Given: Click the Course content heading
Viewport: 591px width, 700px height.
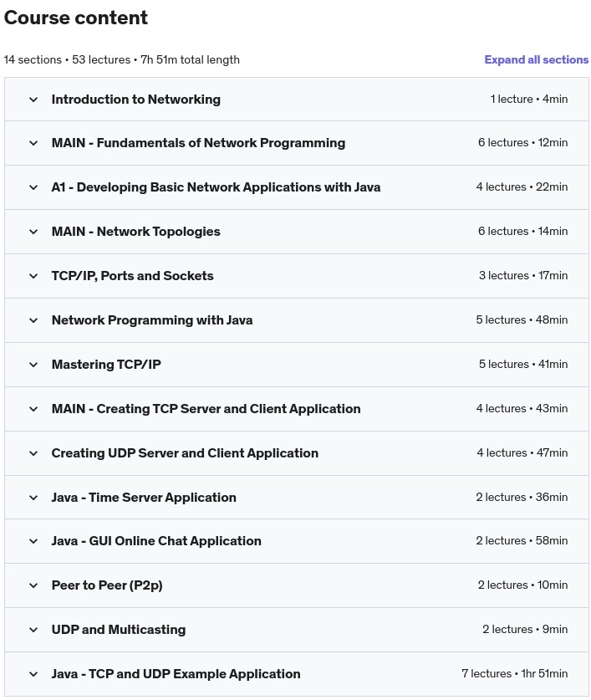Looking at the screenshot, I should coord(76,18).
